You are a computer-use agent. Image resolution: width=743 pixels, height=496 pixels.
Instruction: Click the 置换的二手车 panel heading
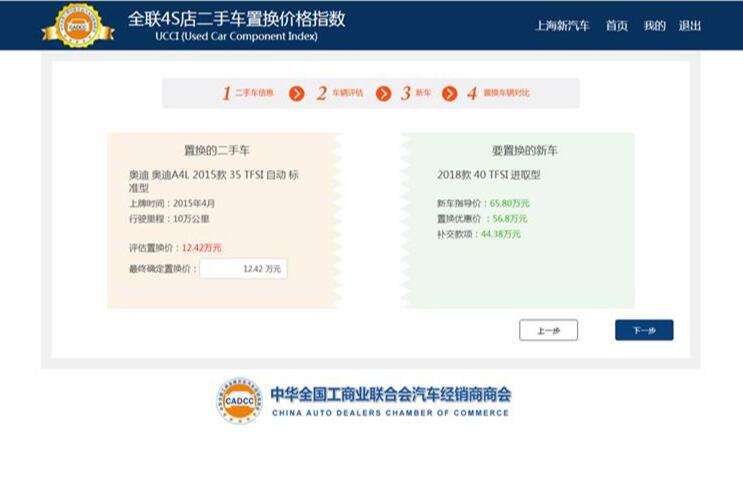point(217,151)
